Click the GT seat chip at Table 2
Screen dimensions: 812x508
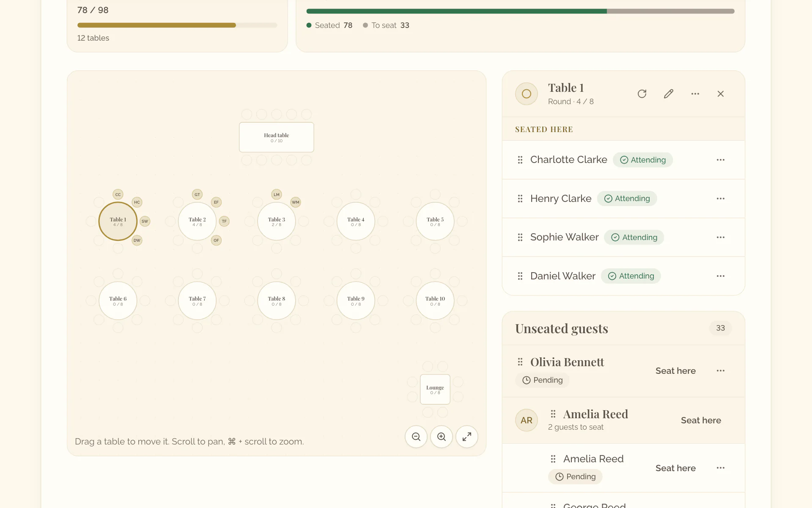point(197,194)
